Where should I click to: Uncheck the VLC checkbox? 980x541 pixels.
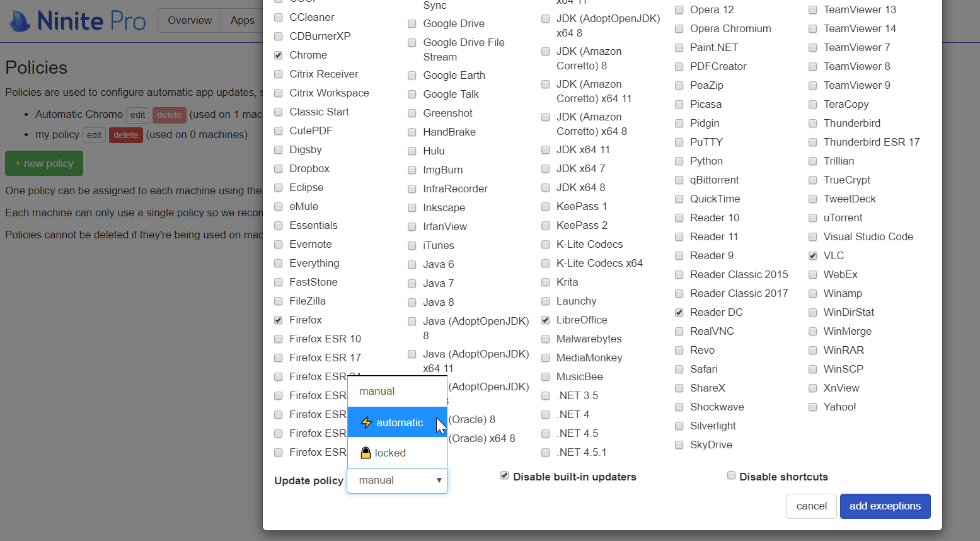[x=812, y=256]
